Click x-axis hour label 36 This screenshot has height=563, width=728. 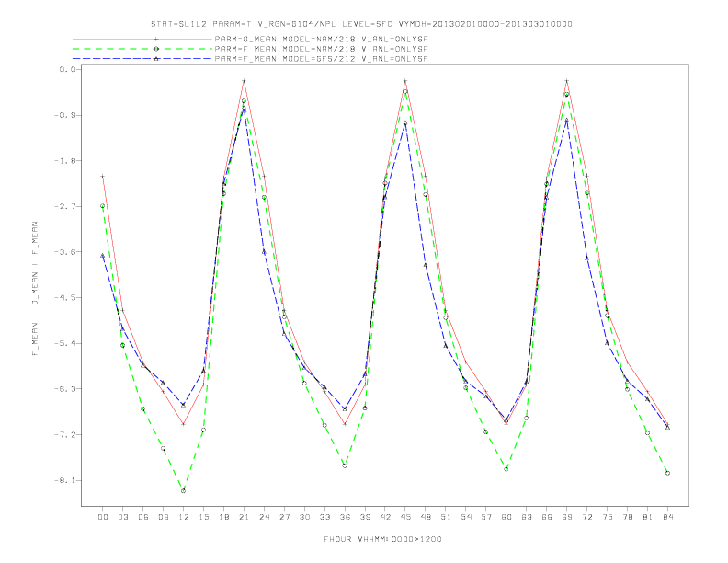pos(345,517)
